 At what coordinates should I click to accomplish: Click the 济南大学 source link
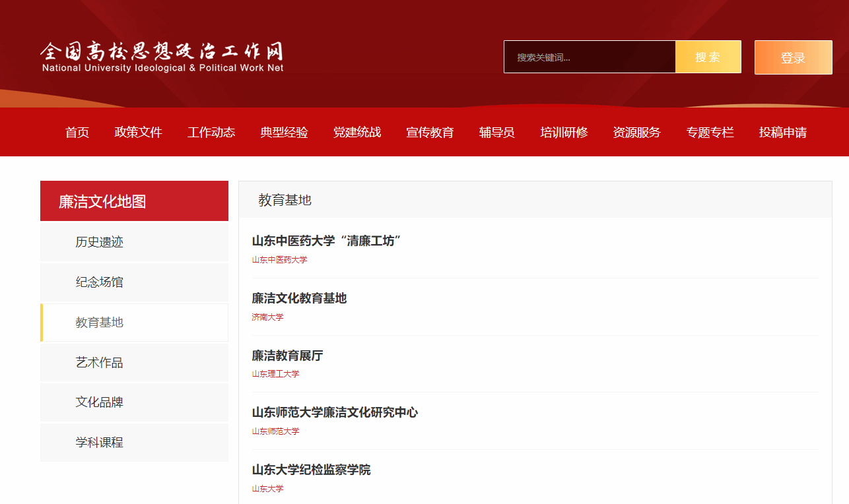(x=267, y=317)
